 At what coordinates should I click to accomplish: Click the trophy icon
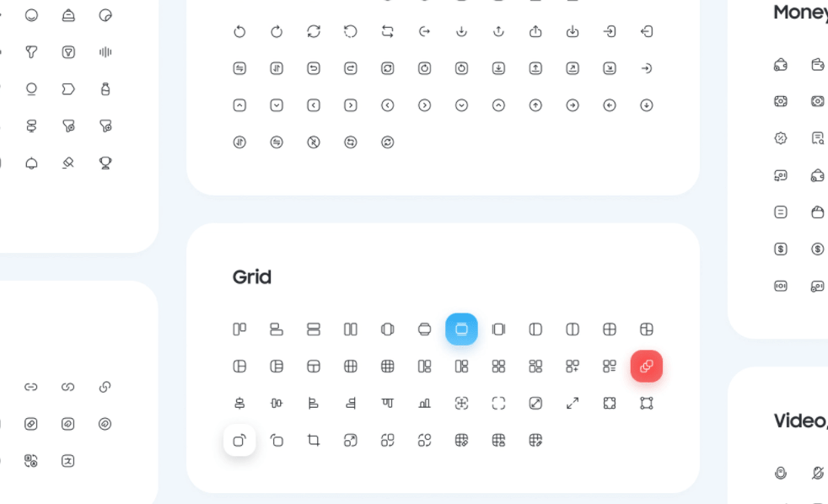tap(105, 163)
